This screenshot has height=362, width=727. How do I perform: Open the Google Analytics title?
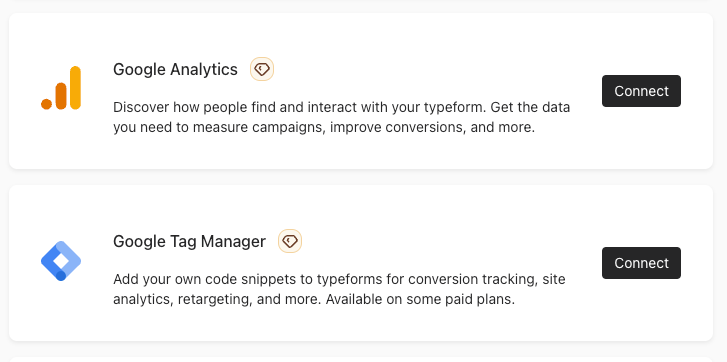pos(175,70)
